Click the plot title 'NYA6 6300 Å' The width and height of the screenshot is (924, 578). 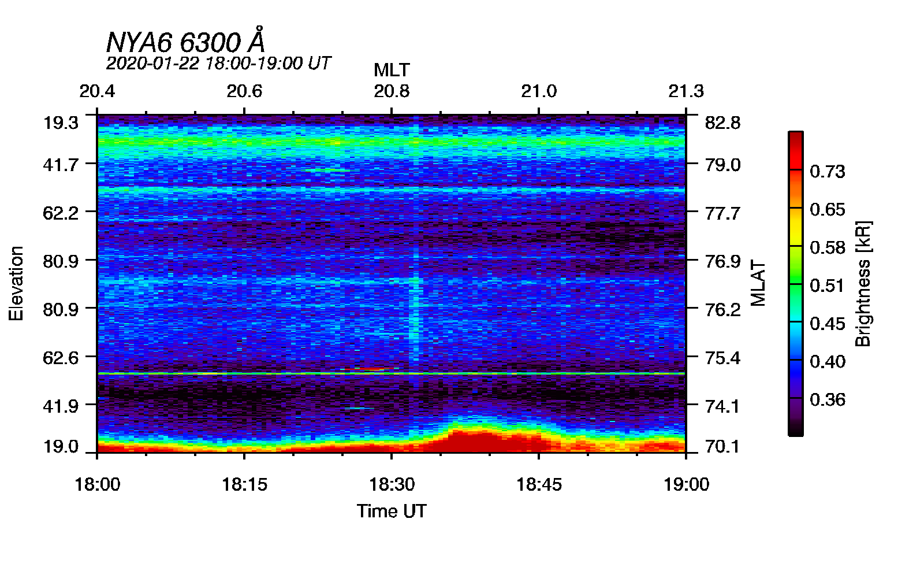(x=185, y=42)
